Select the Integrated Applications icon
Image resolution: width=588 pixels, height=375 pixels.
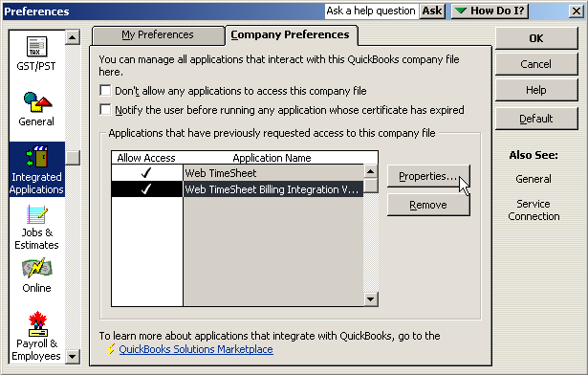point(36,156)
